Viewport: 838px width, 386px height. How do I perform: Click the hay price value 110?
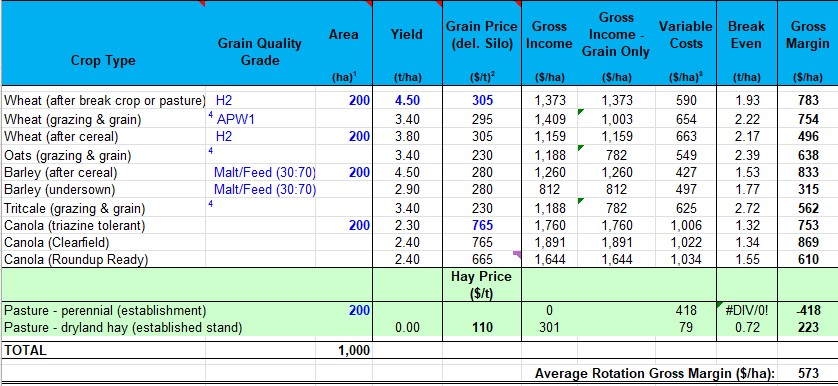click(482, 327)
